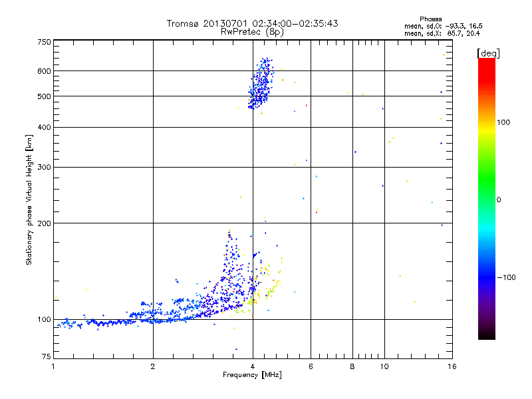Screen dimensions: 532x399
Task: Click the y-axis '75' tick label
Action: [47, 356]
